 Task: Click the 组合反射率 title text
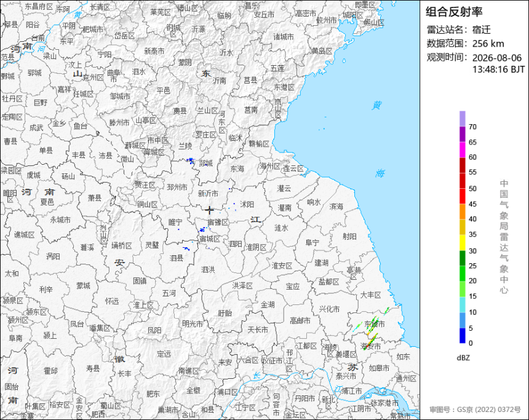tap(454, 12)
